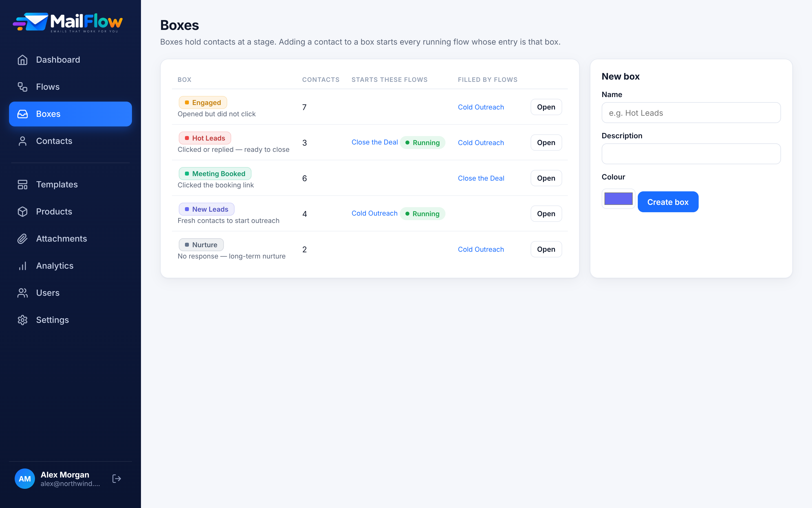Click the logout icon next to Alex Morgan

(x=116, y=479)
